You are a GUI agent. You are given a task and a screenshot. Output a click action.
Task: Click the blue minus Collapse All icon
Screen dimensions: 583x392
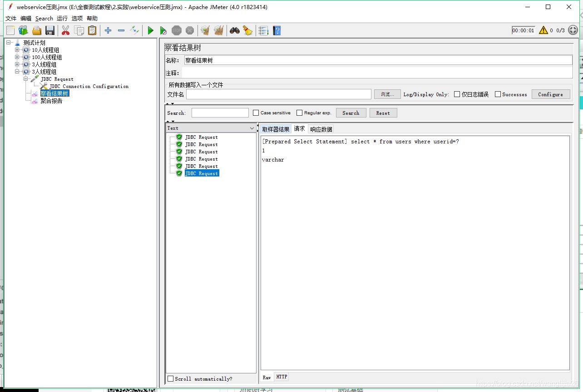(121, 30)
